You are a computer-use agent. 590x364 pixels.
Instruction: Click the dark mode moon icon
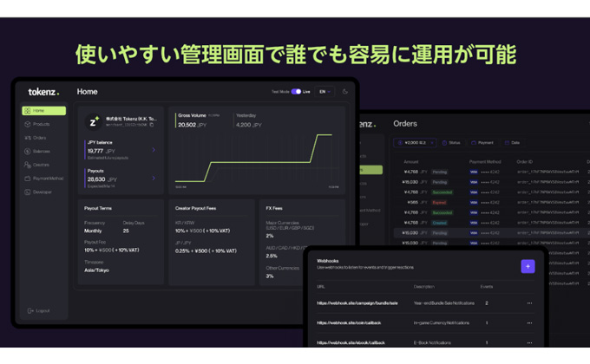pos(345,92)
